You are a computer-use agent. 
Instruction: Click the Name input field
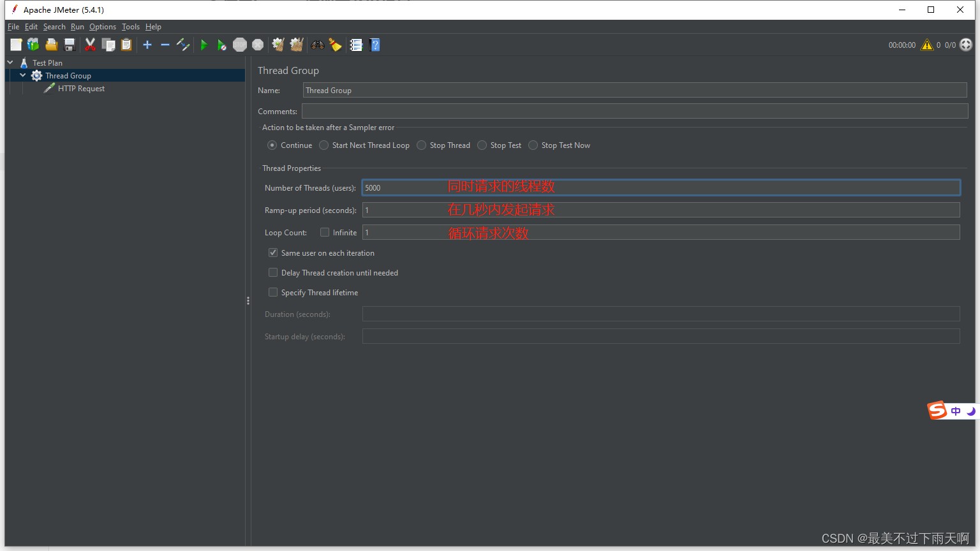point(635,90)
